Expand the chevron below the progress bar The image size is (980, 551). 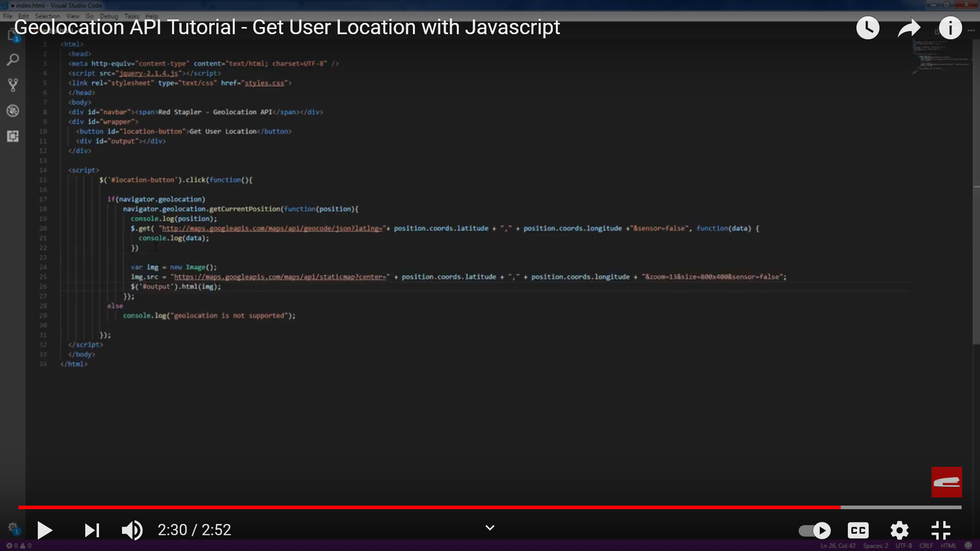coord(490,528)
